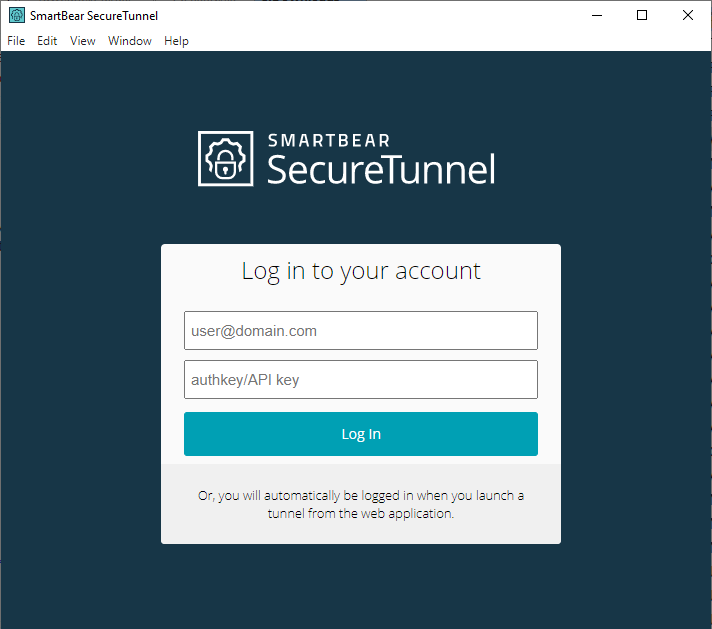The image size is (712, 629).
Task: Click into the authkey/API key field
Action: [x=361, y=380]
